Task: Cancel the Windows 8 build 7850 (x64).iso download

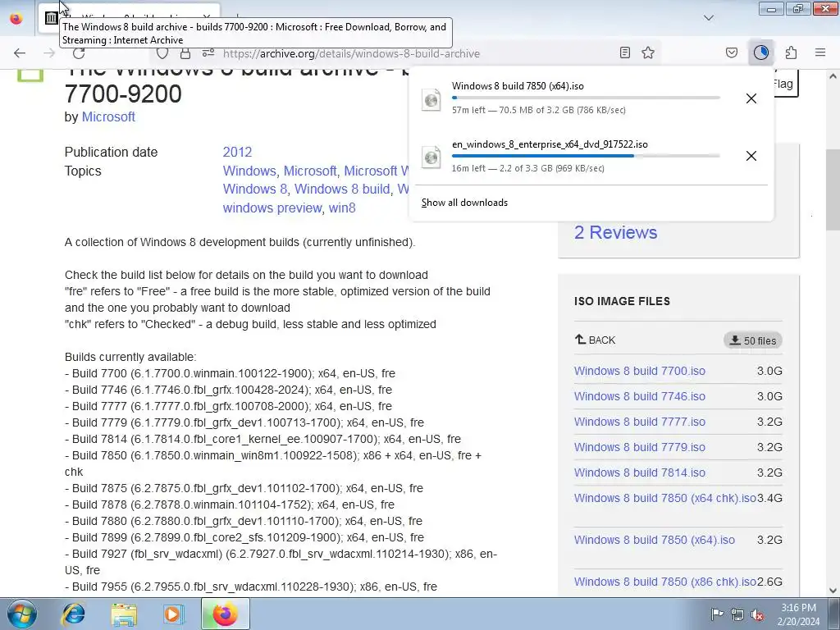Action: pos(751,98)
